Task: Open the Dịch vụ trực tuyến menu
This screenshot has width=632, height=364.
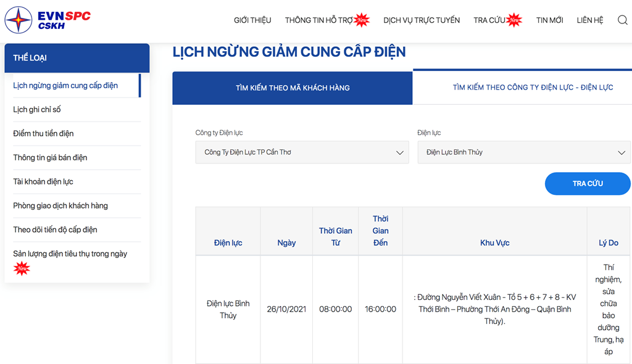Action: (421, 20)
